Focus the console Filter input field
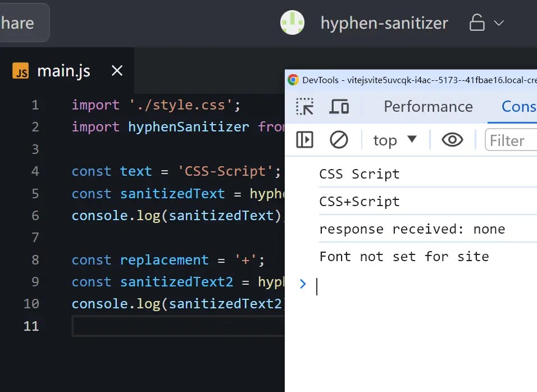The image size is (537, 392). [x=511, y=140]
